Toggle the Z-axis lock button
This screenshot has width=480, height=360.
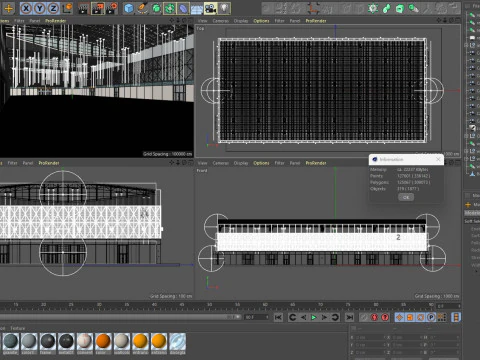[53, 8]
